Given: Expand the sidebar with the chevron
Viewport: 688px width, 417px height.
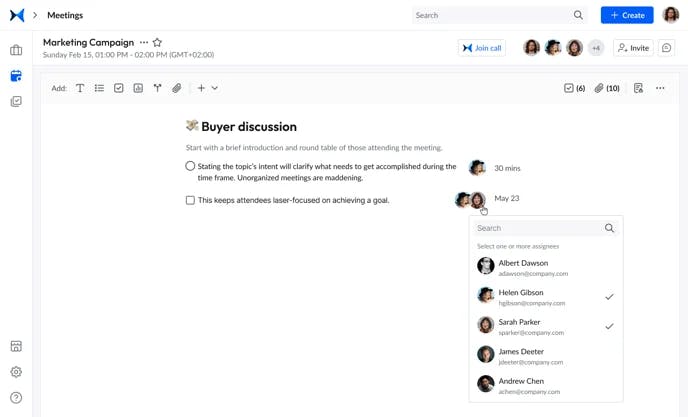Looking at the screenshot, I should tap(35, 15).
